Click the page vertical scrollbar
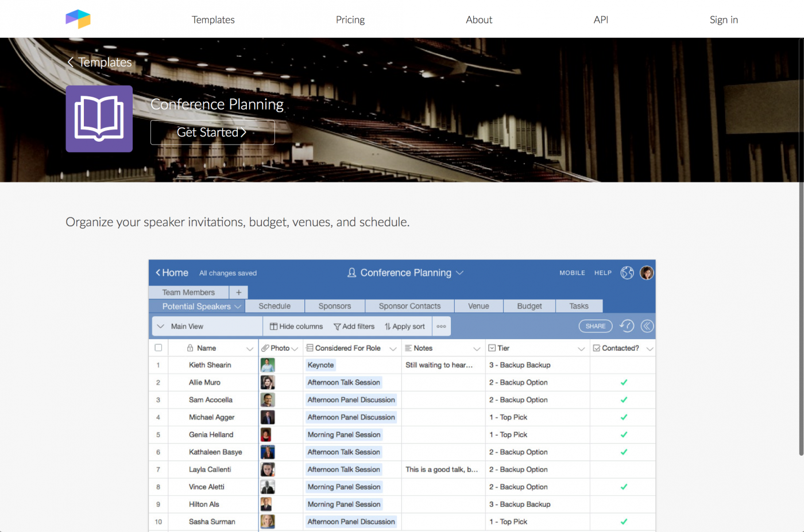 coord(801,247)
